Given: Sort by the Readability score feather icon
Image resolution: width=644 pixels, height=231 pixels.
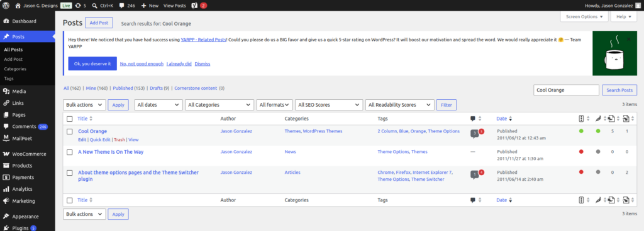Looking at the screenshot, I should pos(598,119).
